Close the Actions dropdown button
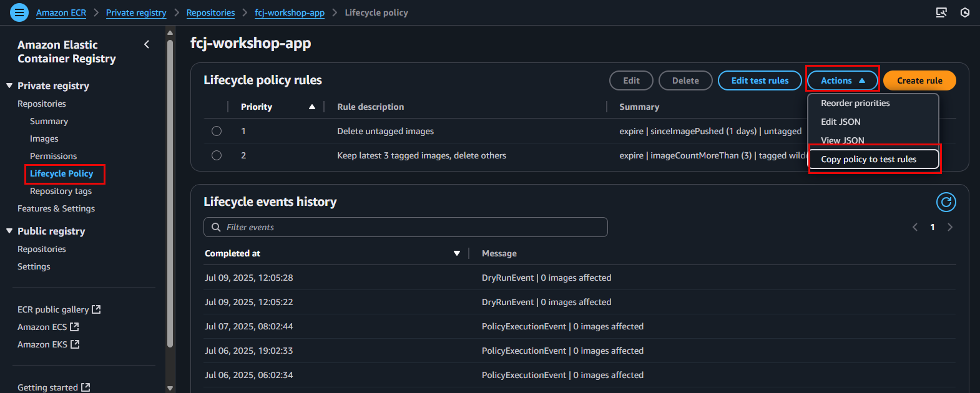 coord(843,80)
